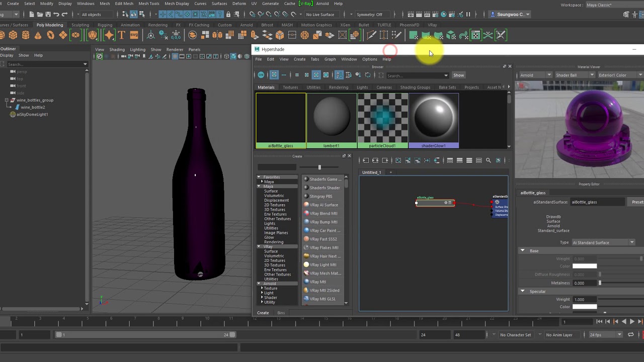Image resolution: width=644 pixels, height=362 pixels.
Task: Collapse wine_bottles_group in Outliner
Action: (7, 100)
